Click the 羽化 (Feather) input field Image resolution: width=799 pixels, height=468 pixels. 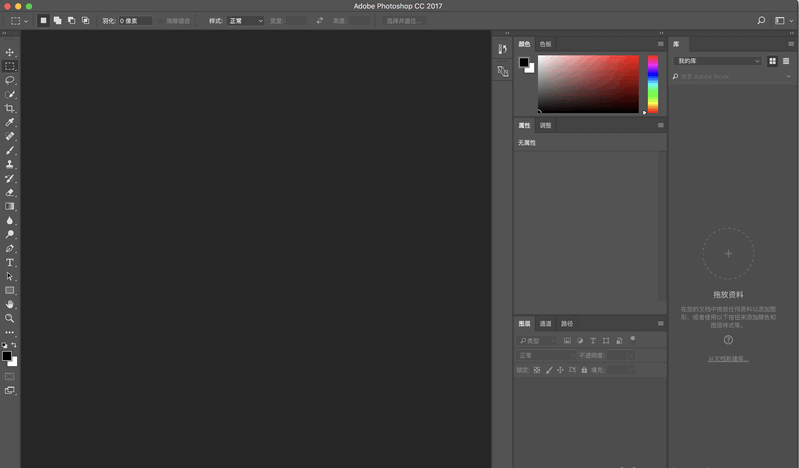pyautogui.click(x=135, y=20)
